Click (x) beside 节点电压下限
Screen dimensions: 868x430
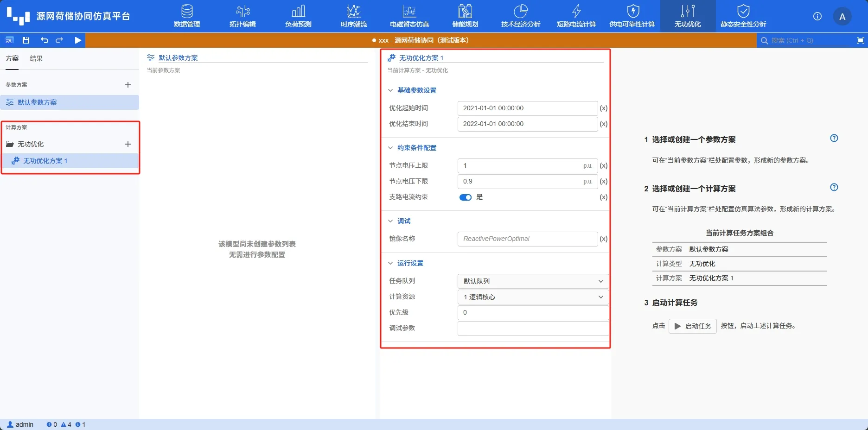pos(604,182)
